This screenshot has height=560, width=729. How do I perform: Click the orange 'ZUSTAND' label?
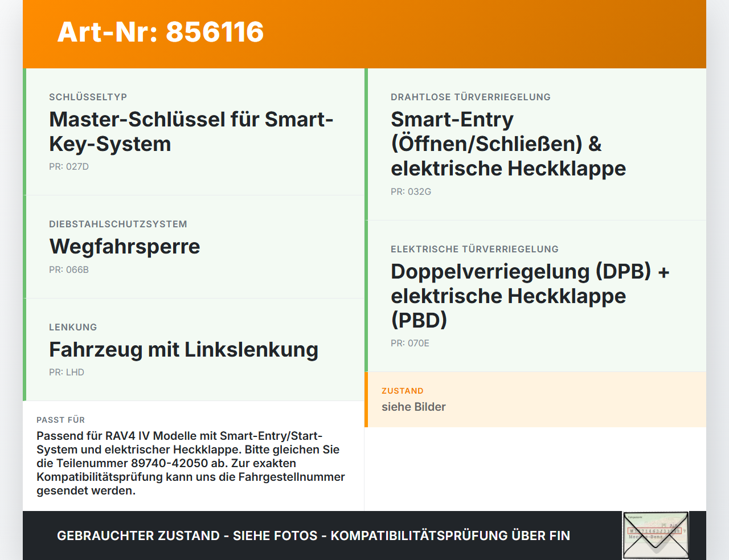[403, 391]
